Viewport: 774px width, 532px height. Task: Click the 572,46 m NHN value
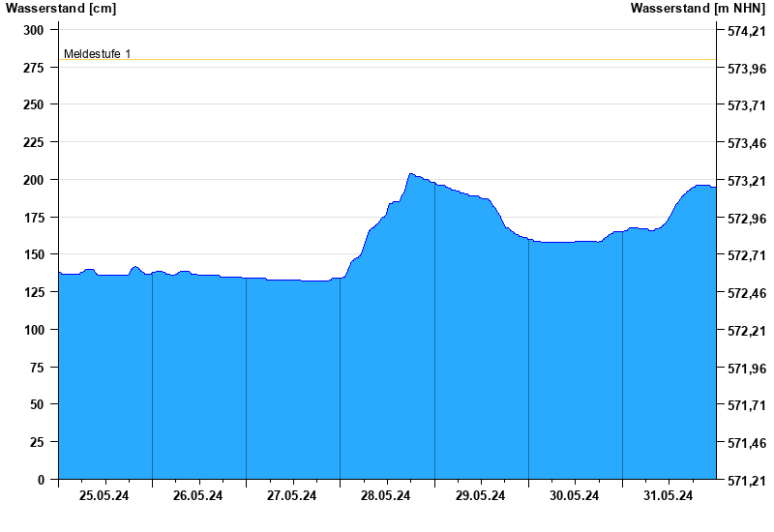(747, 293)
